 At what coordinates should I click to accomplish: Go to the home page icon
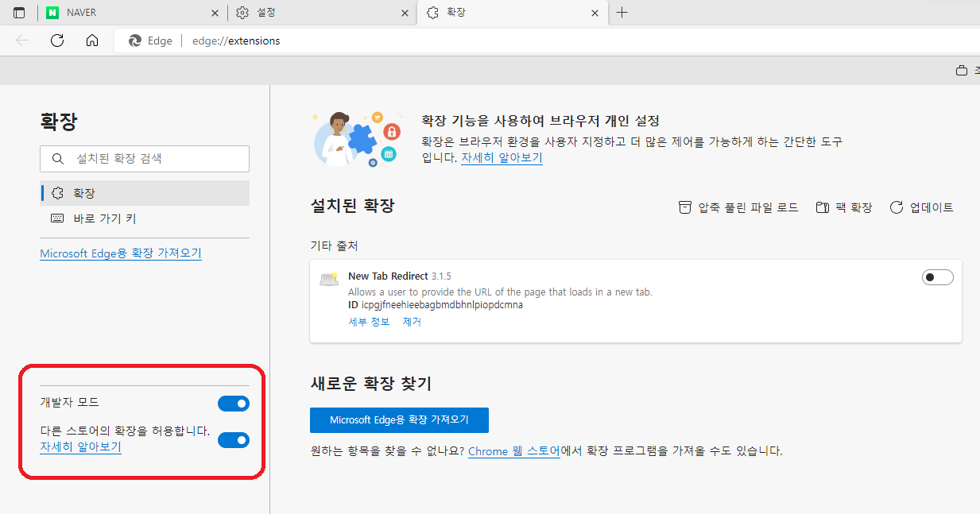click(92, 41)
